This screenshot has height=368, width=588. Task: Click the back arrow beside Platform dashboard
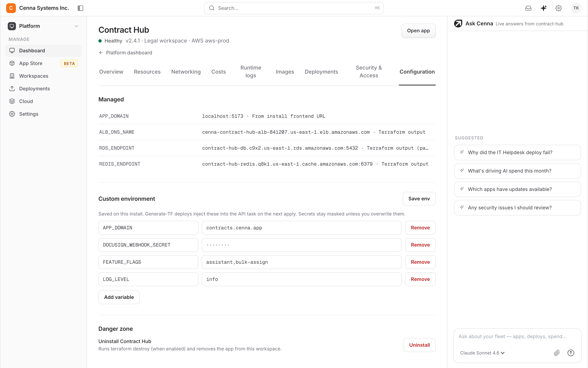click(101, 53)
